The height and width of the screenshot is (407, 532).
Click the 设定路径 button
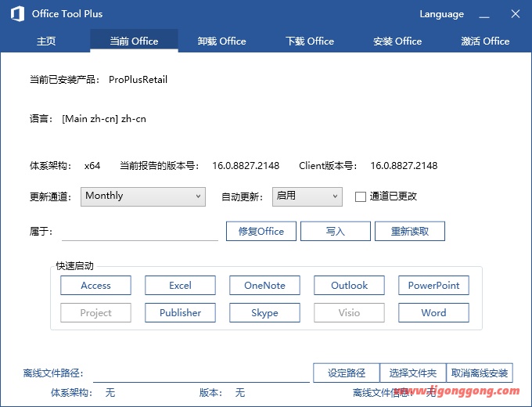(347, 373)
